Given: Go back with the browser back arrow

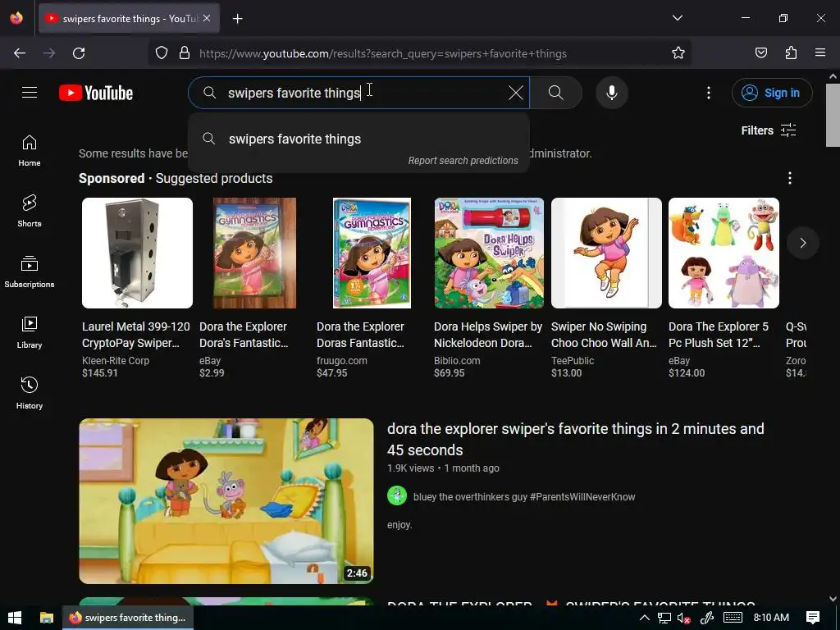Looking at the screenshot, I should point(20,53).
